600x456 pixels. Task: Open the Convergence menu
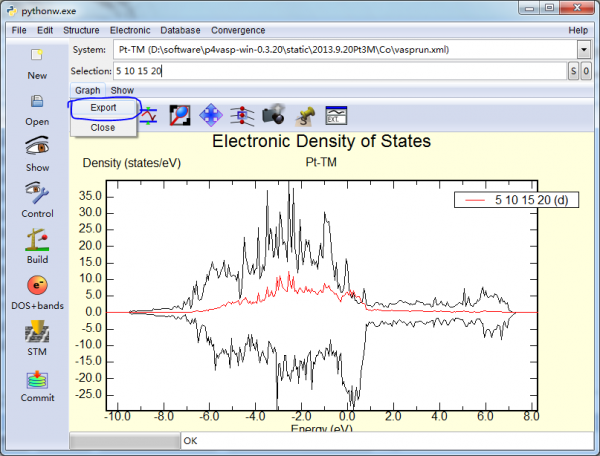click(238, 30)
